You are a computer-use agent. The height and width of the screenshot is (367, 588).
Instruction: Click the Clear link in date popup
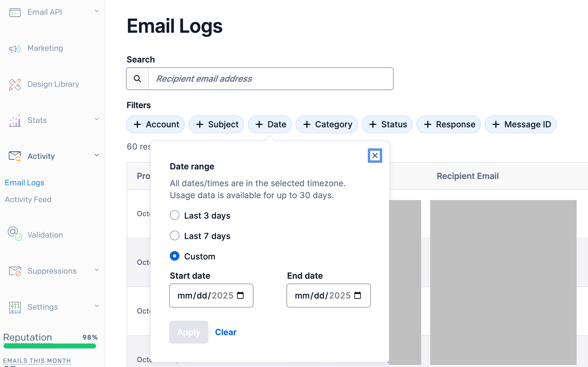pos(226,332)
